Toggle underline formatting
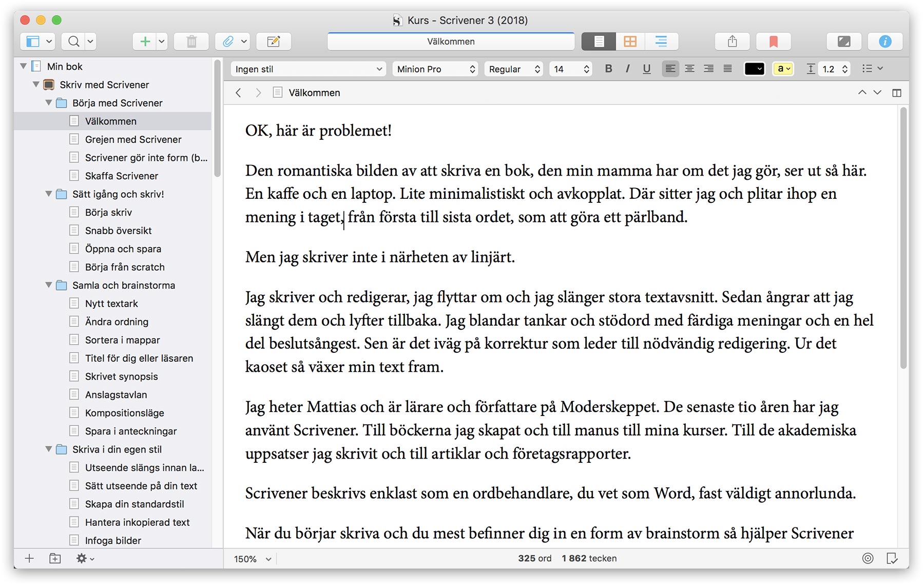The height and width of the screenshot is (585, 924). 646,69
